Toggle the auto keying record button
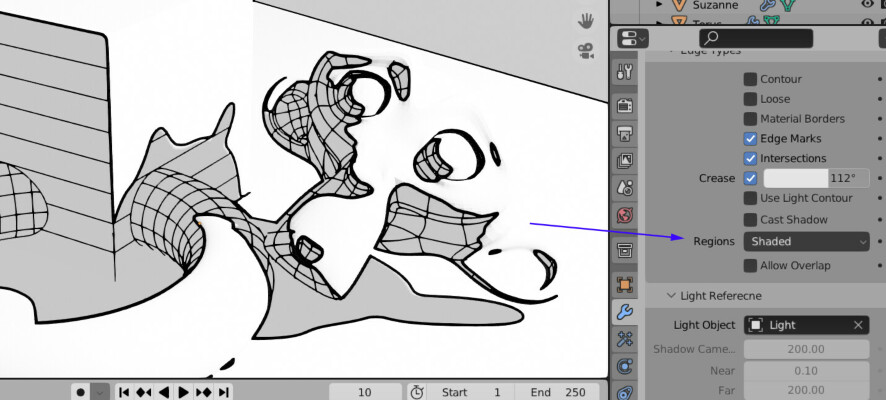Screen dimensions: 886x400 tap(80, 392)
